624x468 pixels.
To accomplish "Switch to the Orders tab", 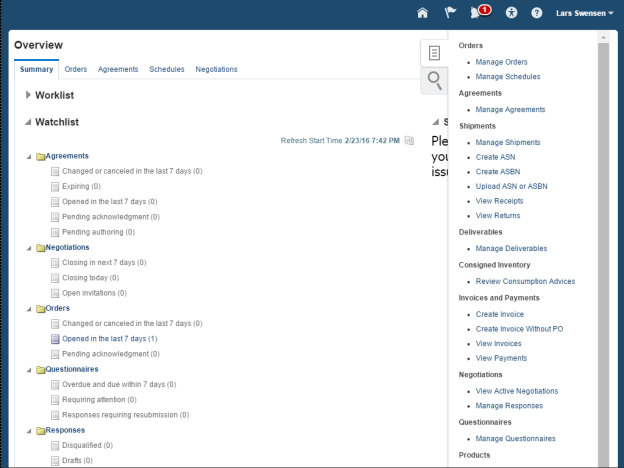I will tap(75, 69).
